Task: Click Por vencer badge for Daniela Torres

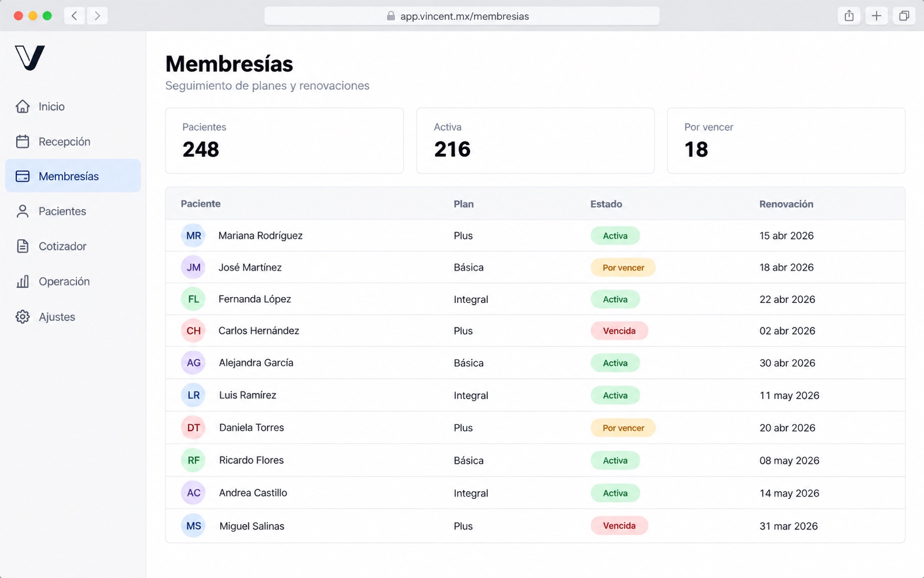Action: [x=623, y=428]
